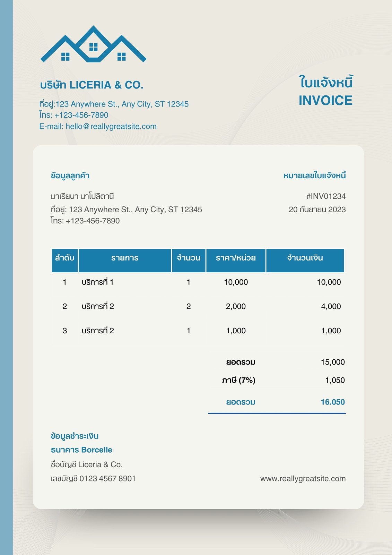Click the invoice number #INV01234
Image resolution: width=392 pixels, height=555 pixels.
[326, 196]
